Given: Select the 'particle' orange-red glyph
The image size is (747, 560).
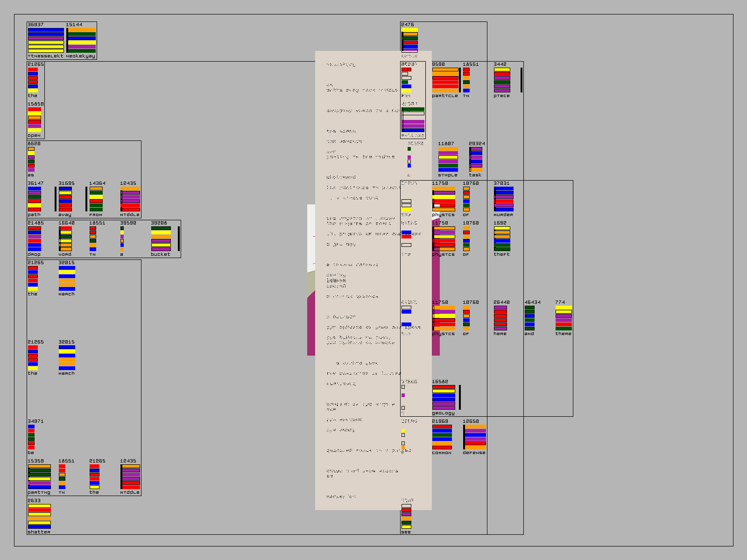Looking at the screenshot, I should (445, 80).
